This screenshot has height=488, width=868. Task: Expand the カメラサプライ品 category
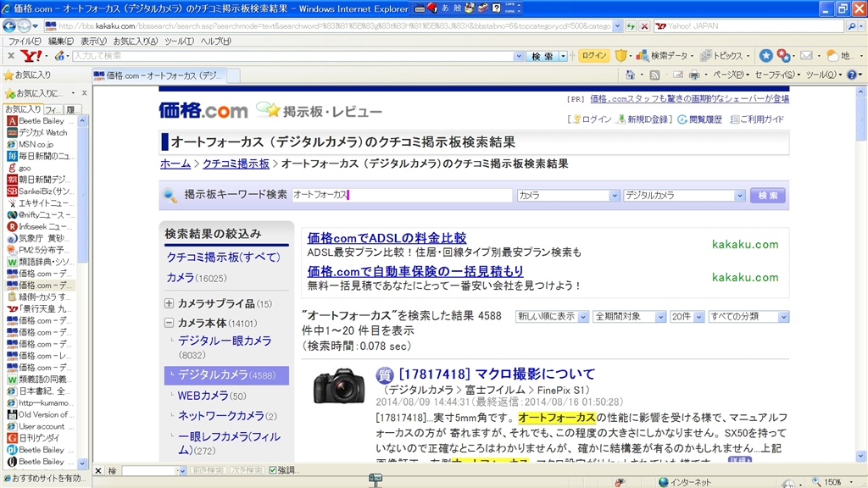[169, 303]
